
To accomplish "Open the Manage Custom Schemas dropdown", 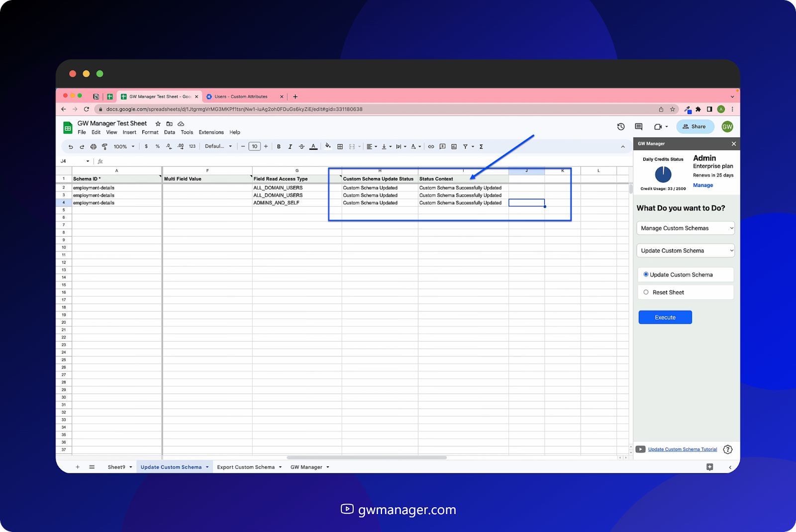I will pos(685,228).
